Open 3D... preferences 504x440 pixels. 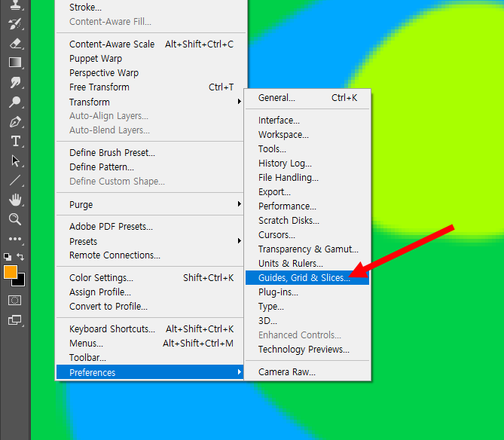(307, 320)
